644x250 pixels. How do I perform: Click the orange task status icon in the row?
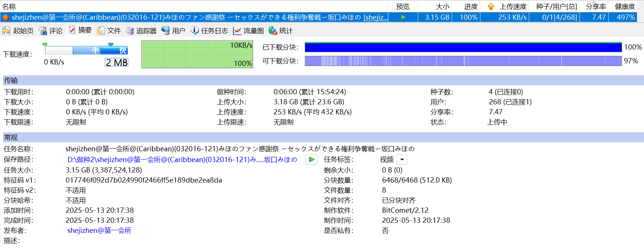6,17
